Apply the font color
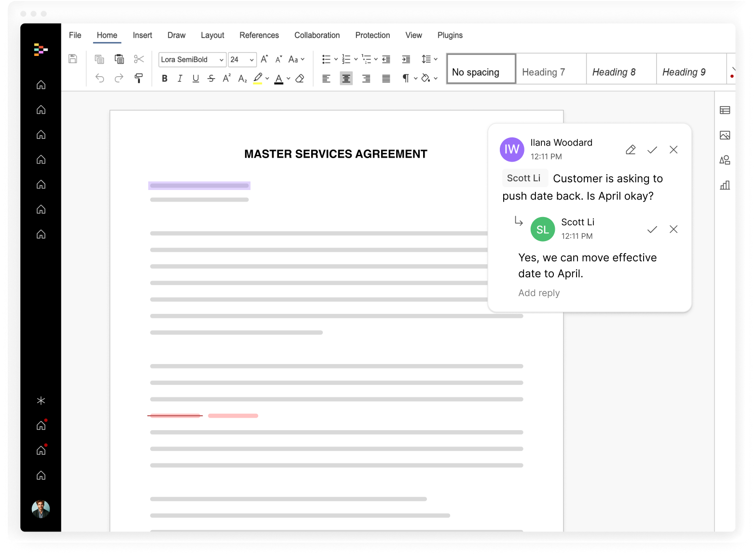The height and width of the screenshot is (557, 756). pyautogui.click(x=279, y=79)
